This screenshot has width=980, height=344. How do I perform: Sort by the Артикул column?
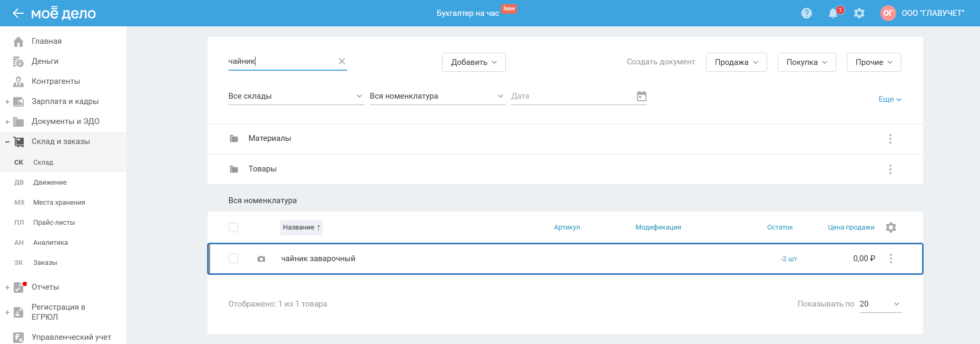567,227
